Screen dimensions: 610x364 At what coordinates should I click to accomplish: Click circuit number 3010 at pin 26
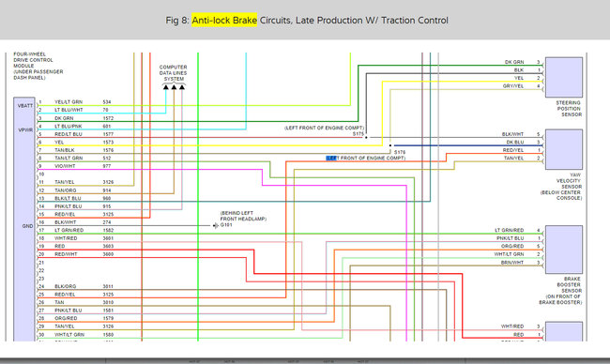[x=108, y=303]
